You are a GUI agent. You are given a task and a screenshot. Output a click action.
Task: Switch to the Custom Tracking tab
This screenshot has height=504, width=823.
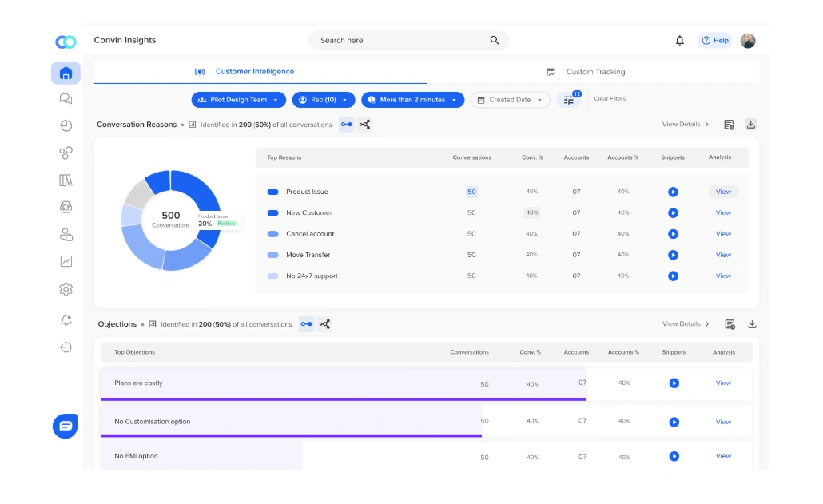click(594, 71)
